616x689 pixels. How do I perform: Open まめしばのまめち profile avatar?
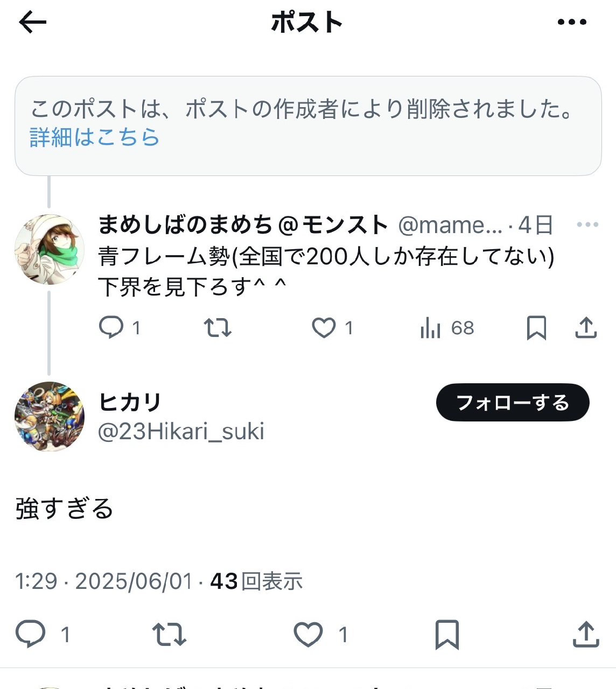49,250
